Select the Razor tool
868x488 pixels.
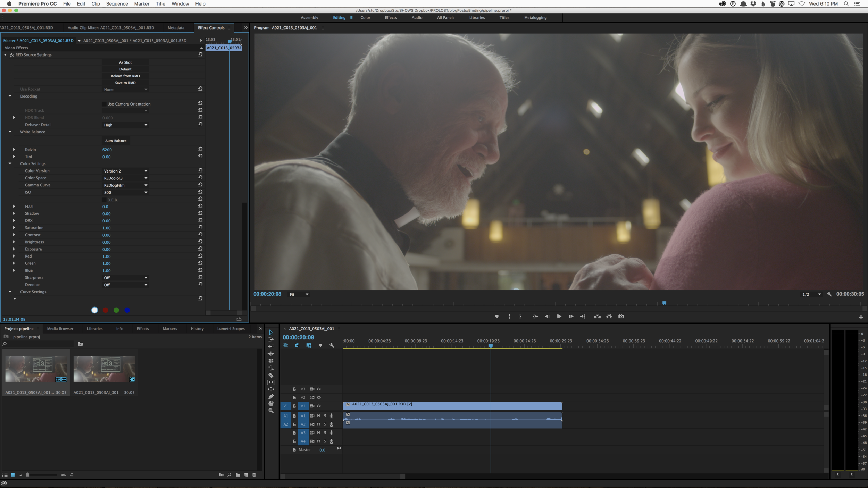point(271,375)
